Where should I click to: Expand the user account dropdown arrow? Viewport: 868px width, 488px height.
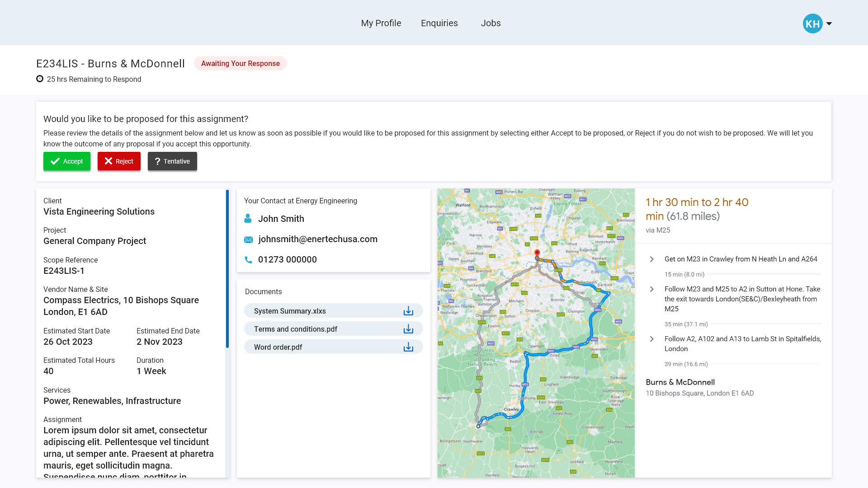click(829, 23)
